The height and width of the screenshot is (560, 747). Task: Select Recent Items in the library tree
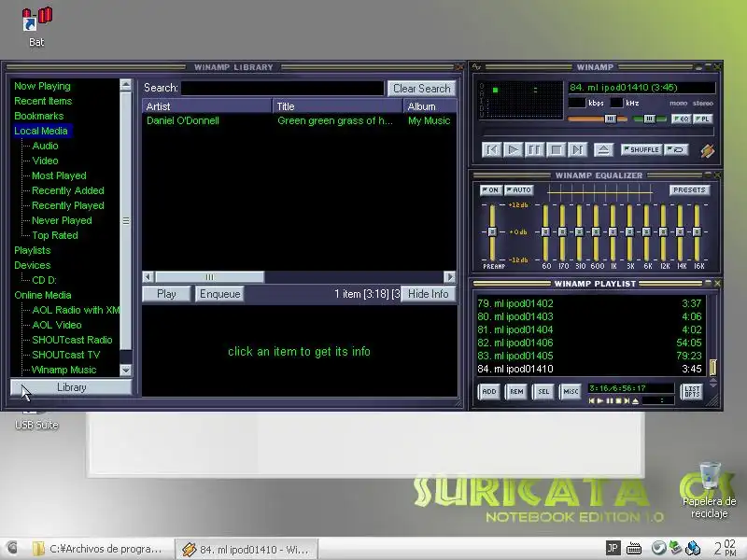(x=43, y=101)
